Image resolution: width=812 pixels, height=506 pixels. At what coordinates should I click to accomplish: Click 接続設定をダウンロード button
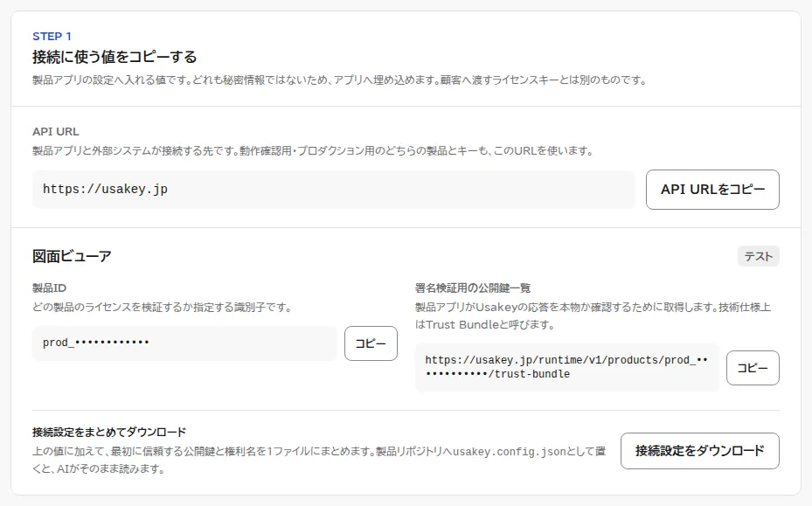coord(699,451)
